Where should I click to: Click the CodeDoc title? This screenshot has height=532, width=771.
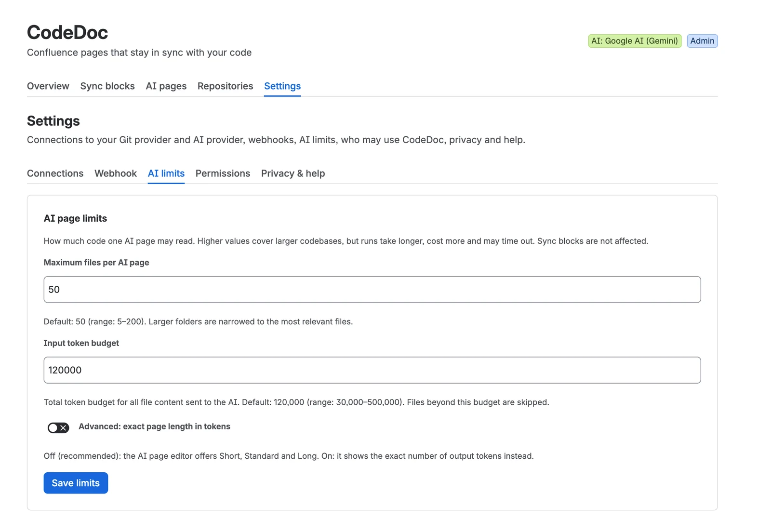point(67,32)
